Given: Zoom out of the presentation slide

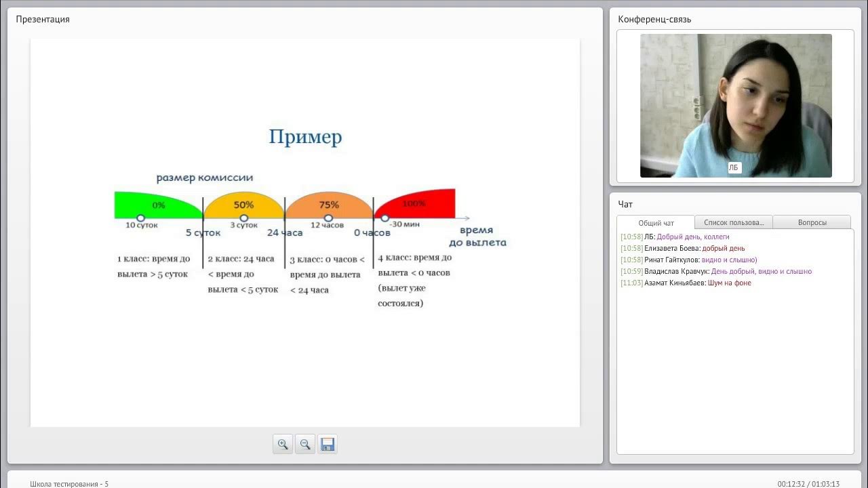Looking at the screenshot, I should click(305, 445).
